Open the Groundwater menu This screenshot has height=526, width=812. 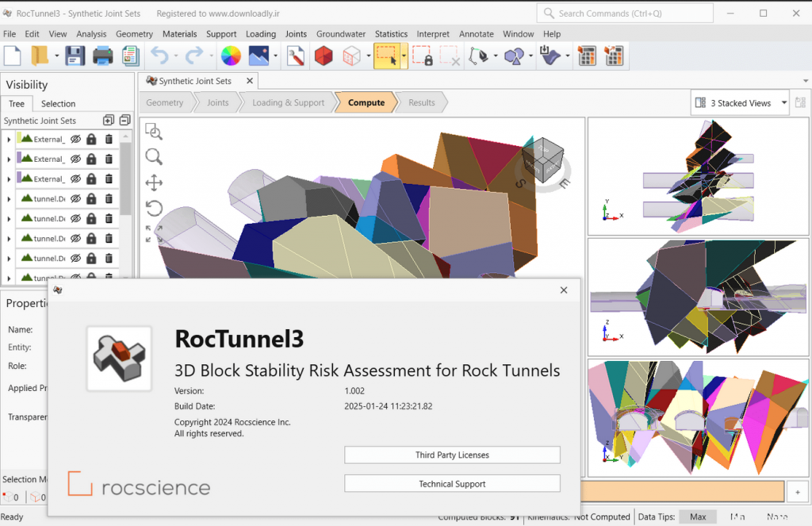[x=341, y=33]
